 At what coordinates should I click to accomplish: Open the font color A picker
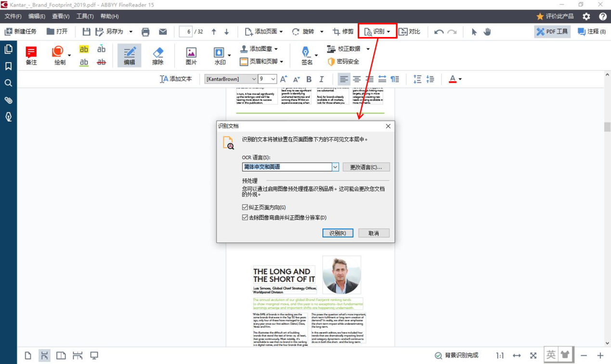pos(455,79)
